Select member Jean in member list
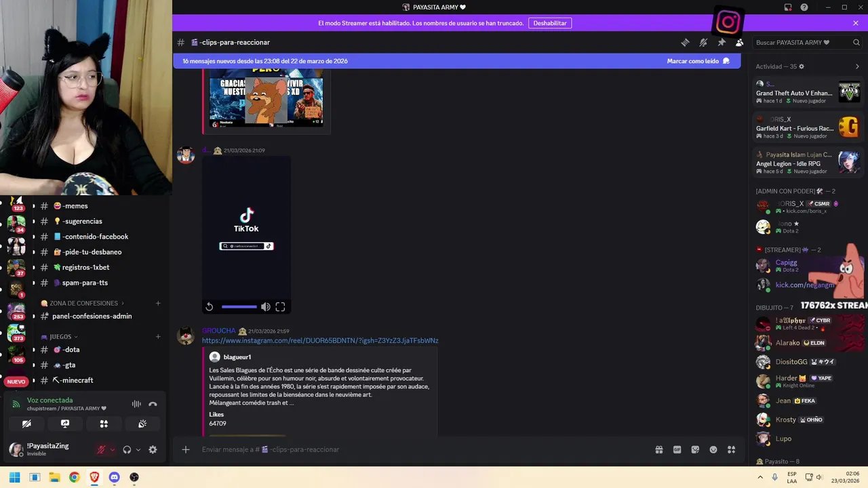The height and width of the screenshot is (488, 868). tap(808, 401)
